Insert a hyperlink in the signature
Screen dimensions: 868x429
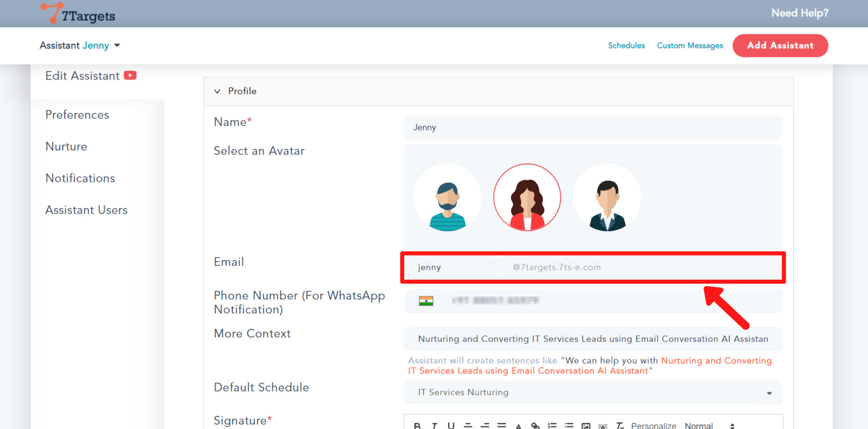[535, 425]
